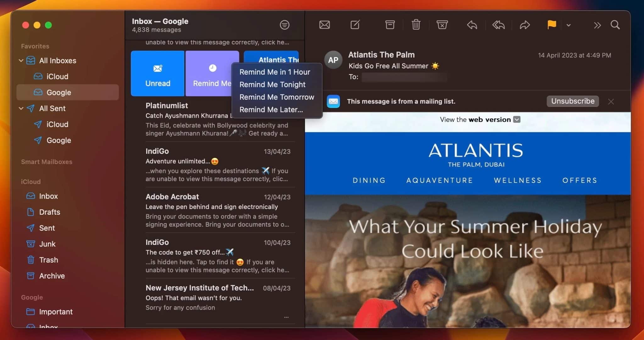Viewport: 644px width, 340px height.
Task: Forward the current email
Action: 525,25
